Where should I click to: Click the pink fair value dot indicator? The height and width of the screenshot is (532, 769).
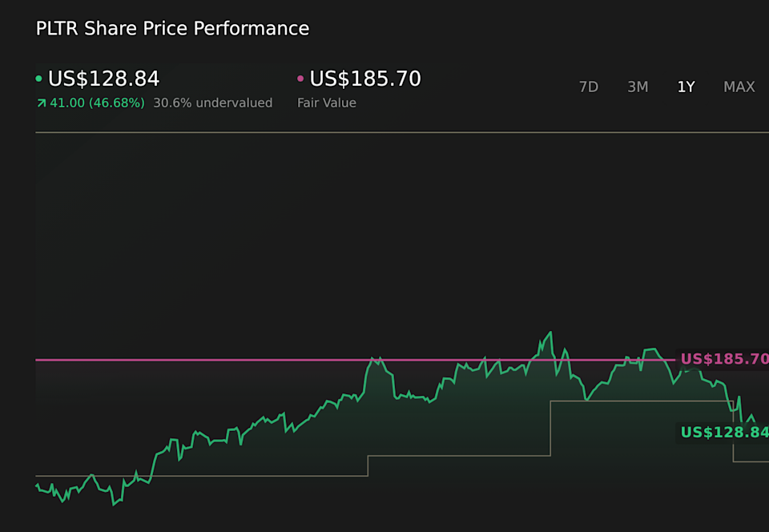pos(300,78)
